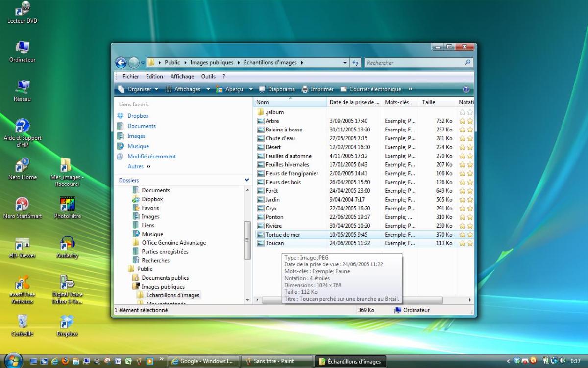Screen dimensions: 588x368
Task: Click the Rechercher search field
Action: pyautogui.click(x=414, y=63)
